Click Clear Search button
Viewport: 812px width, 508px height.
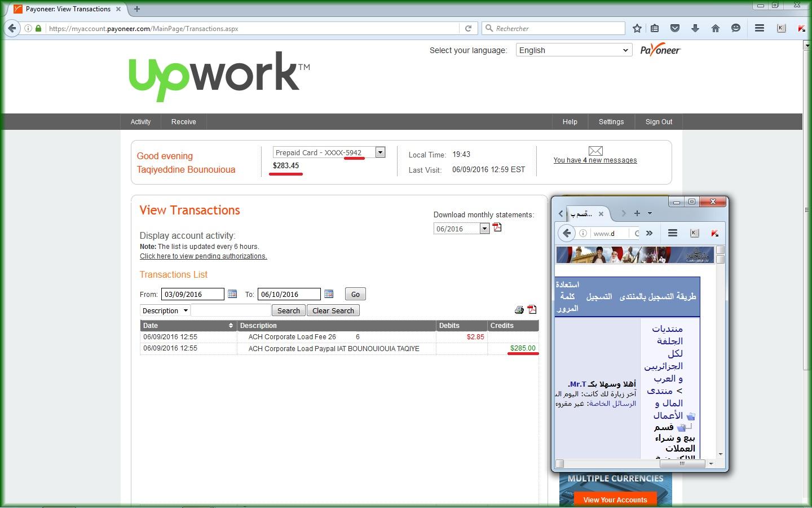[333, 310]
